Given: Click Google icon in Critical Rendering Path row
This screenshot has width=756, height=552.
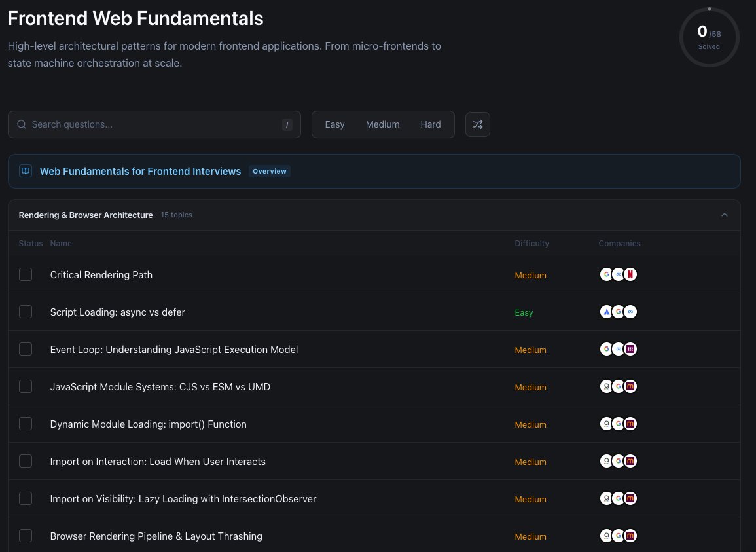Looking at the screenshot, I should [x=607, y=274].
